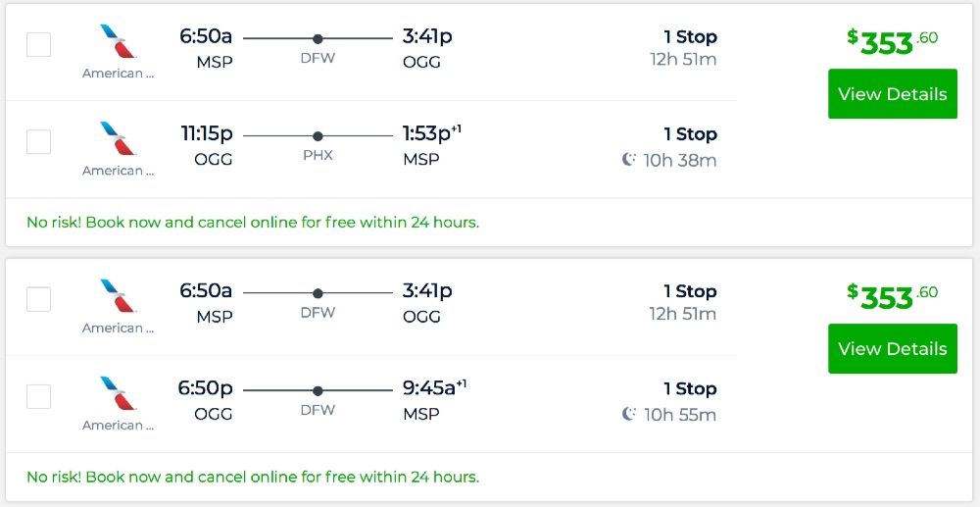Click American Airlines logo on 11:15p OGG return flight

point(119,138)
